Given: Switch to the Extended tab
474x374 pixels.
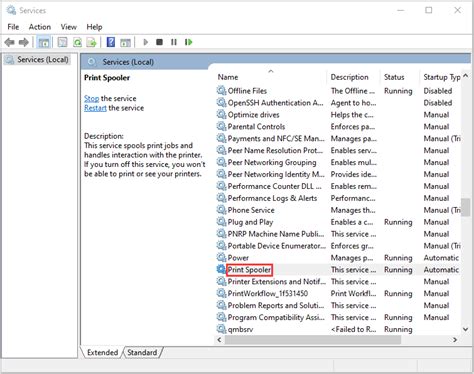Looking at the screenshot, I should coord(102,352).
